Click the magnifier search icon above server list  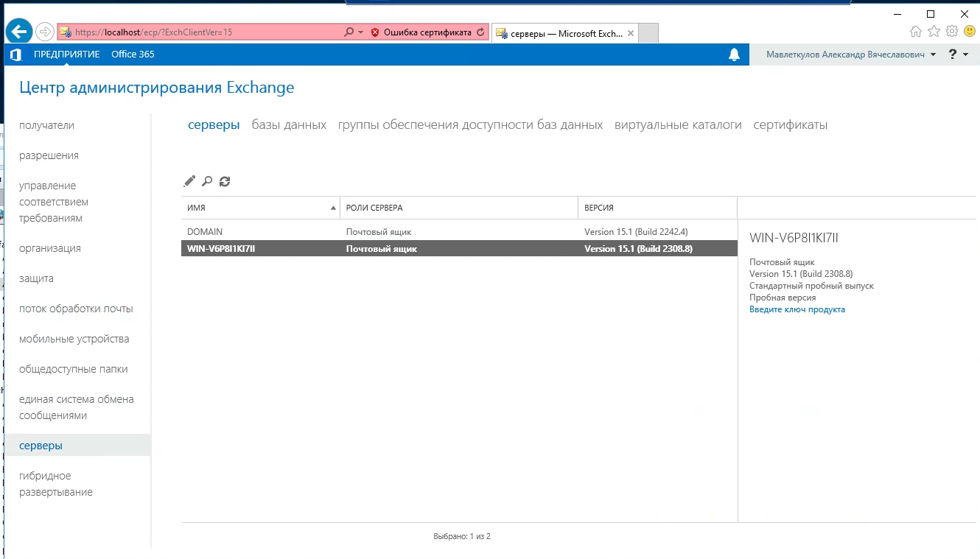coord(207,181)
